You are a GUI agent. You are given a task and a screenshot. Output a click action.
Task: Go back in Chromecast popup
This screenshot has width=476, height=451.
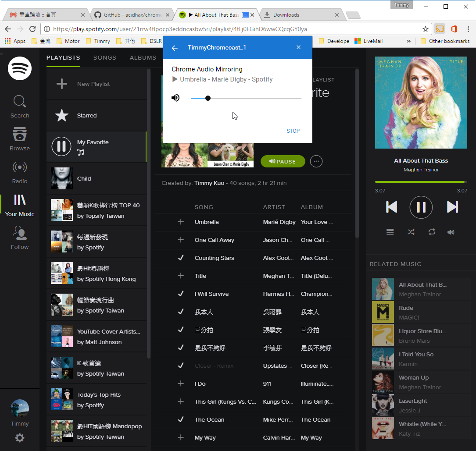click(175, 48)
